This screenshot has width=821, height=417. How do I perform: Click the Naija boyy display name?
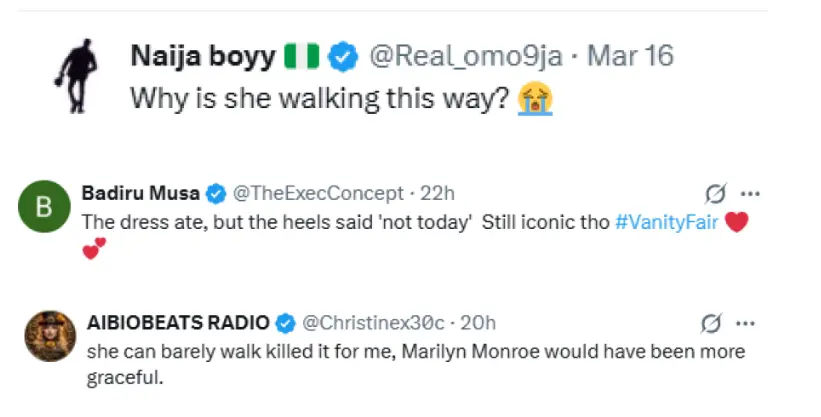[202, 57]
